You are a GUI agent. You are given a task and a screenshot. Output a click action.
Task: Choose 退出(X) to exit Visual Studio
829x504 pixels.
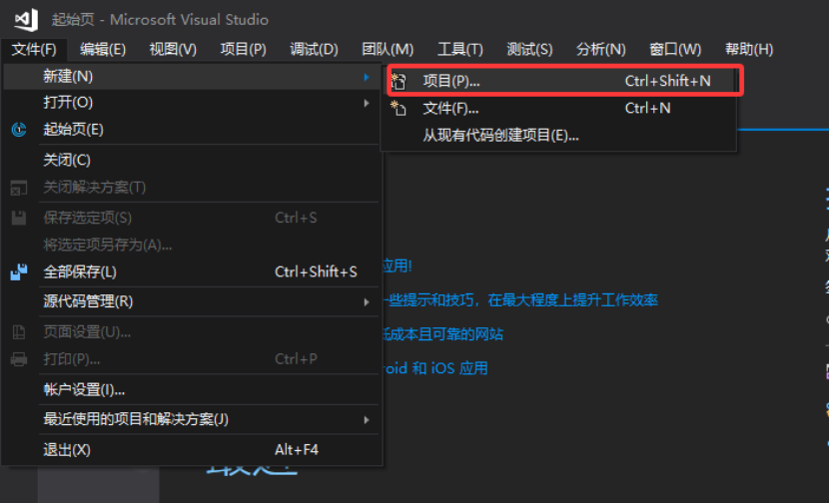point(192,450)
